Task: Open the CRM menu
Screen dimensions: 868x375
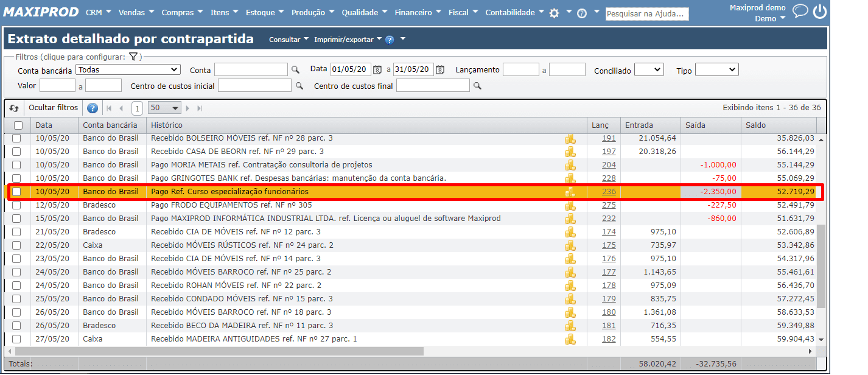Action: (x=97, y=12)
